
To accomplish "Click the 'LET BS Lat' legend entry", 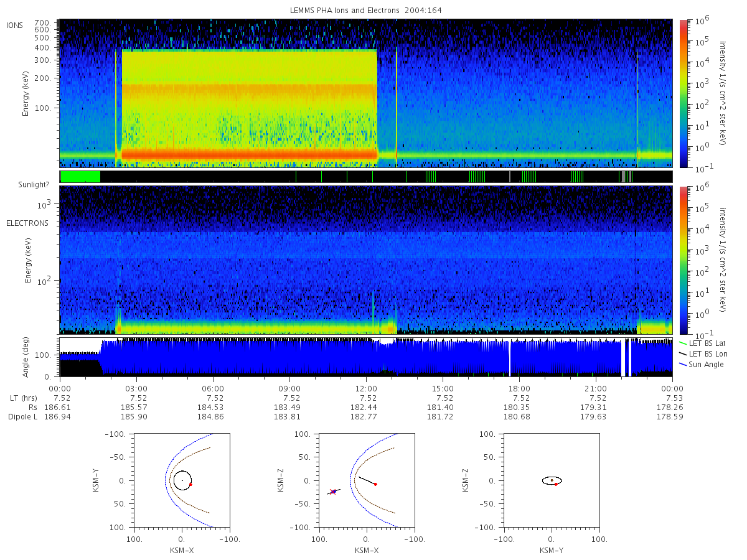I will (702, 343).
